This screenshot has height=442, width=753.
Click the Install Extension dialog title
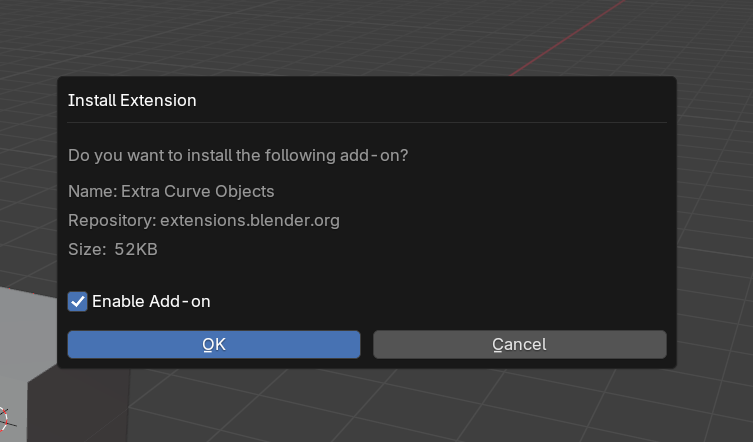point(132,100)
